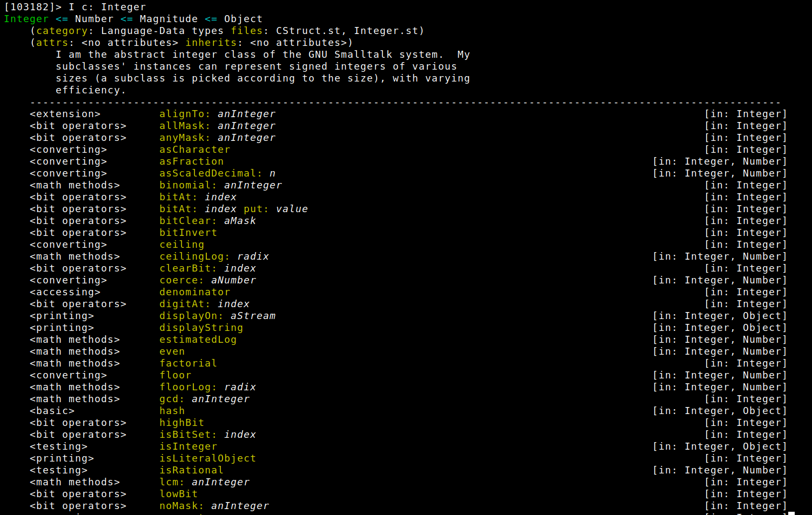Click the method 'even'
The height and width of the screenshot is (515, 812).
172,351
